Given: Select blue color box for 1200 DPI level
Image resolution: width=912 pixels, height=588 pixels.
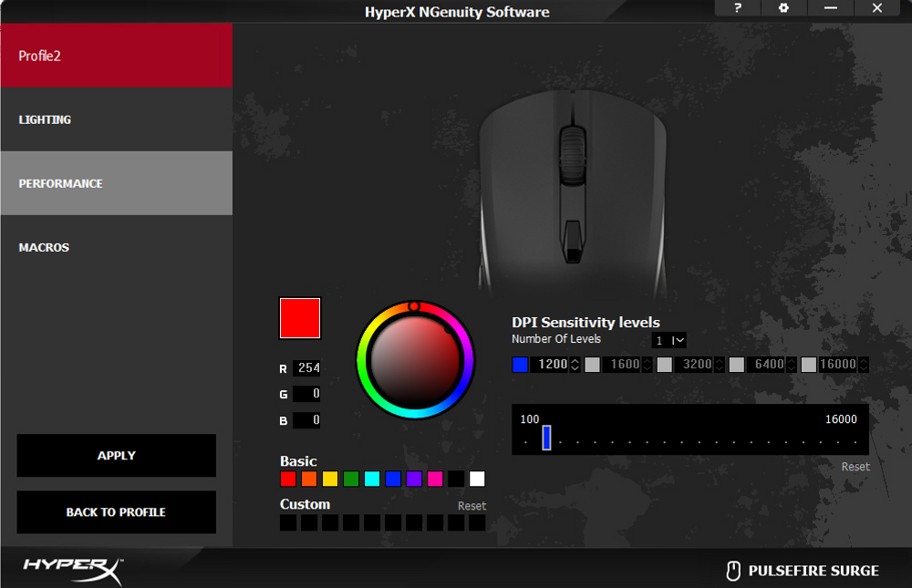Looking at the screenshot, I should coord(520,365).
